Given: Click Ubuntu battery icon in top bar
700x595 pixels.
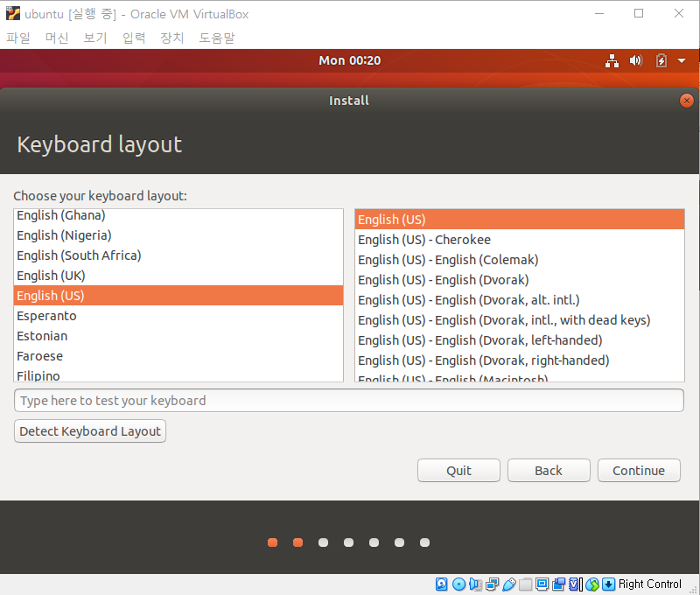Looking at the screenshot, I should [661, 60].
